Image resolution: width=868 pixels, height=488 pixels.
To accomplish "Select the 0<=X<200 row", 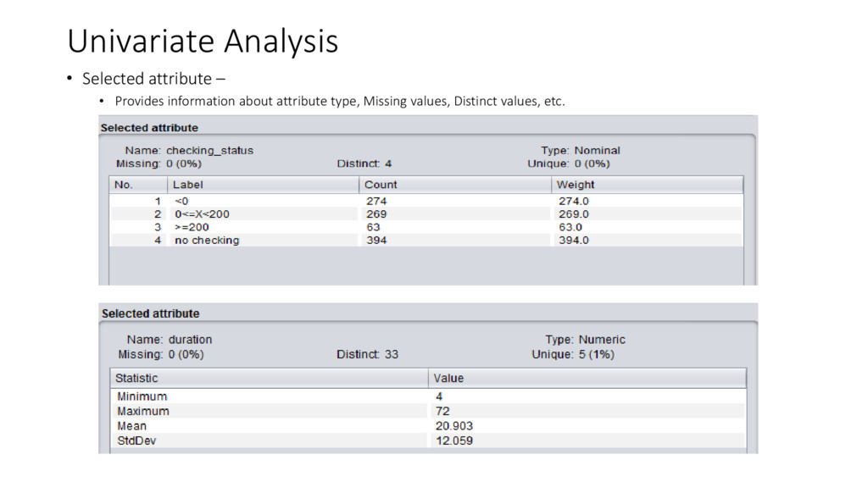I will click(426, 214).
